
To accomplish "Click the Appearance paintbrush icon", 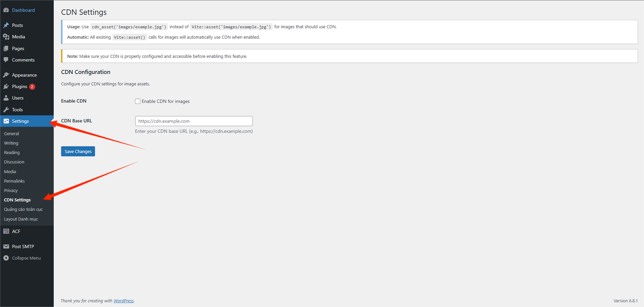I will (x=6, y=75).
